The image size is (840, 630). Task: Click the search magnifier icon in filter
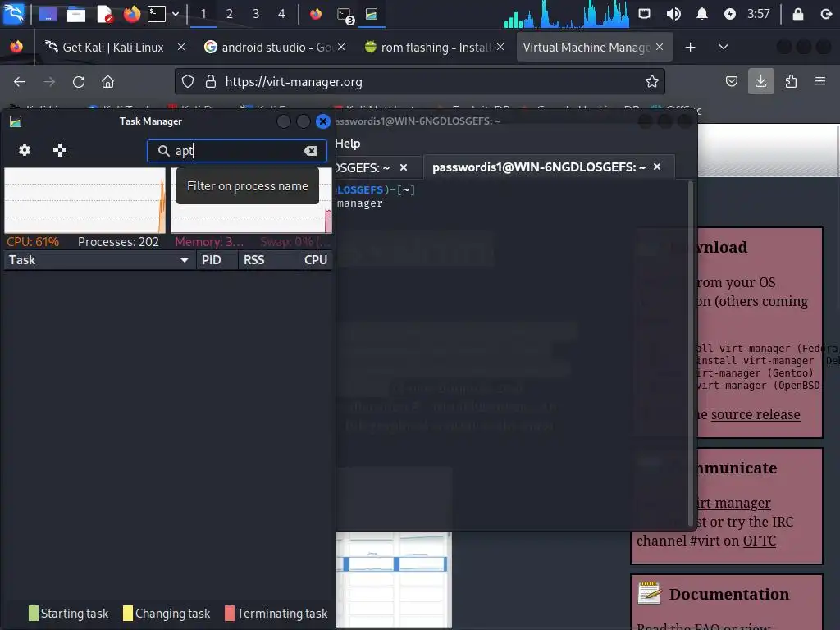tap(163, 151)
